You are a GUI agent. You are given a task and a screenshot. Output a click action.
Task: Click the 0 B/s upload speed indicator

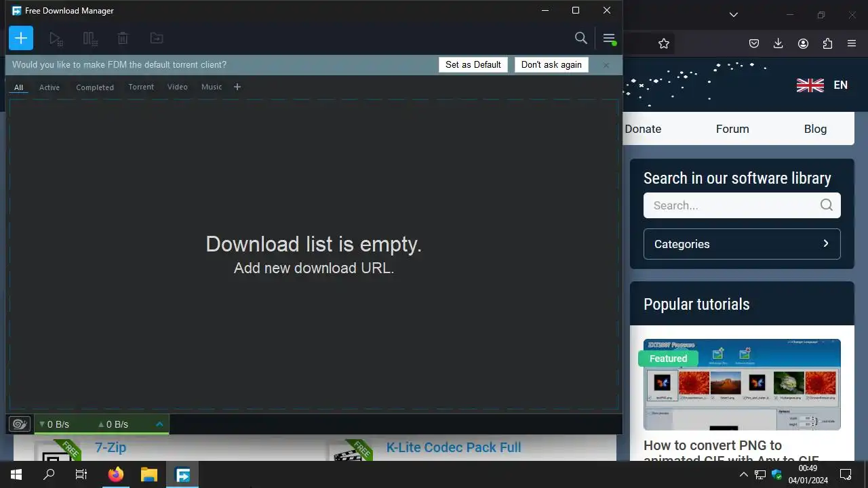click(x=113, y=424)
